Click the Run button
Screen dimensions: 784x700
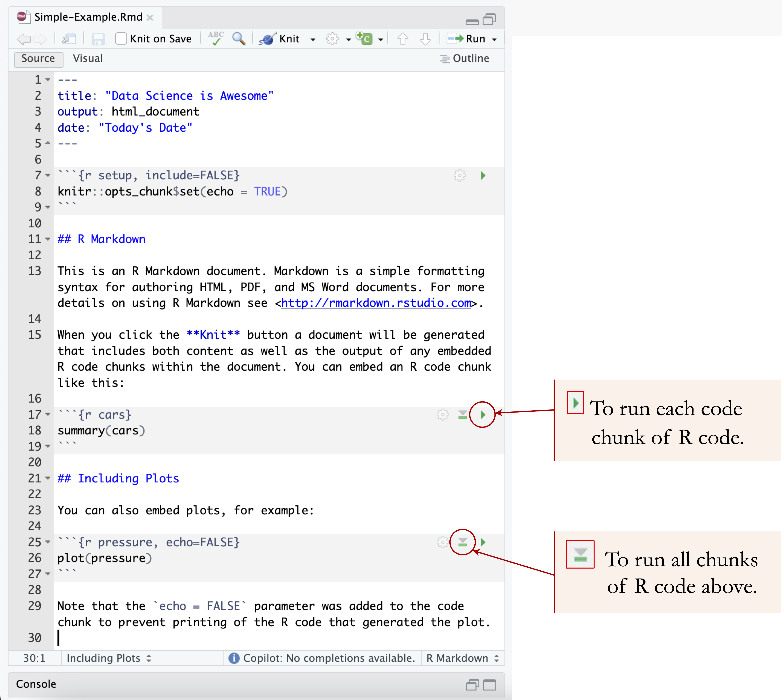[466, 39]
